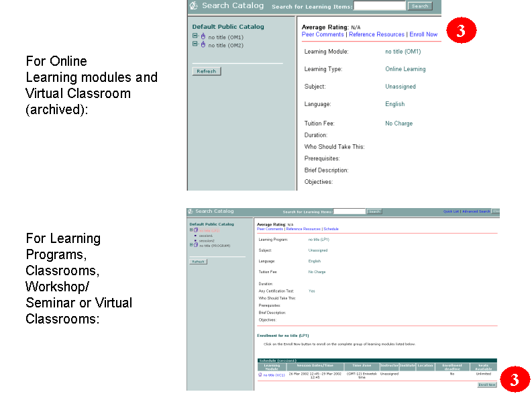Collapse the no title (PROGRAM) tree node
The image size is (532, 396).
(x=191, y=245)
